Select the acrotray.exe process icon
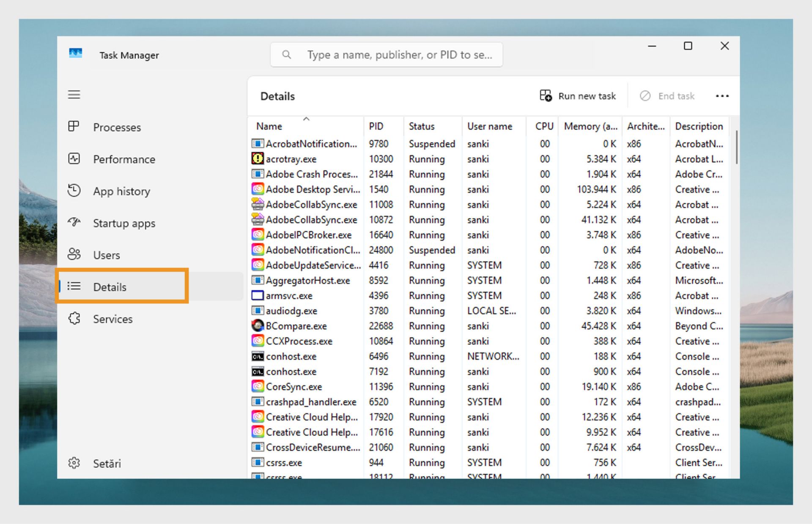 click(x=257, y=159)
